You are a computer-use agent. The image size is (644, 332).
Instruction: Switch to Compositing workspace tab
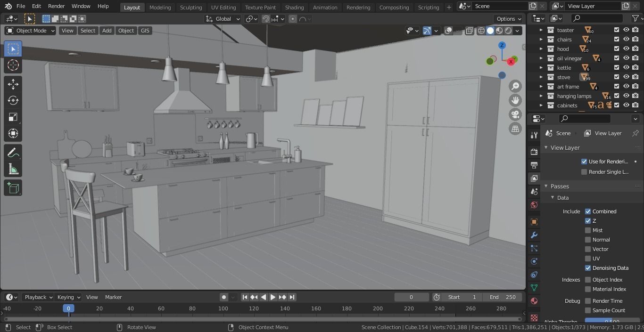(x=394, y=7)
